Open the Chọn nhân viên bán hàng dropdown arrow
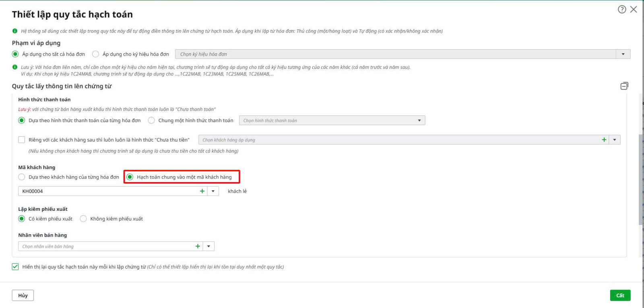This screenshot has height=308, width=644. point(208,246)
